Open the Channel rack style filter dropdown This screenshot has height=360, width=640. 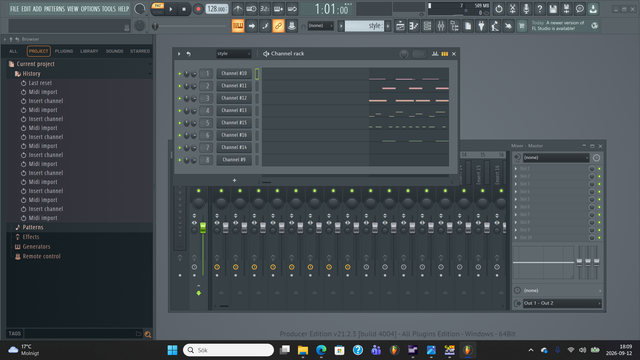tap(233, 53)
